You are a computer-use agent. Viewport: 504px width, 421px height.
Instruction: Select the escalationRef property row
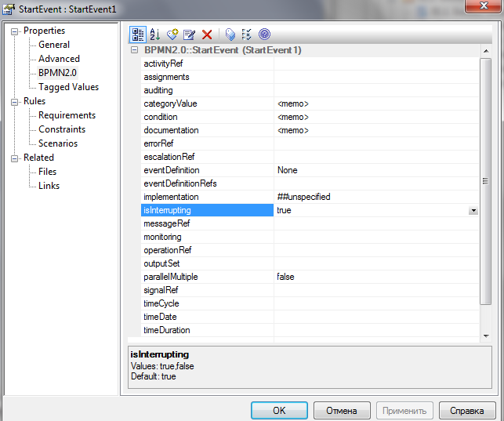pyautogui.click(x=310, y=157)
